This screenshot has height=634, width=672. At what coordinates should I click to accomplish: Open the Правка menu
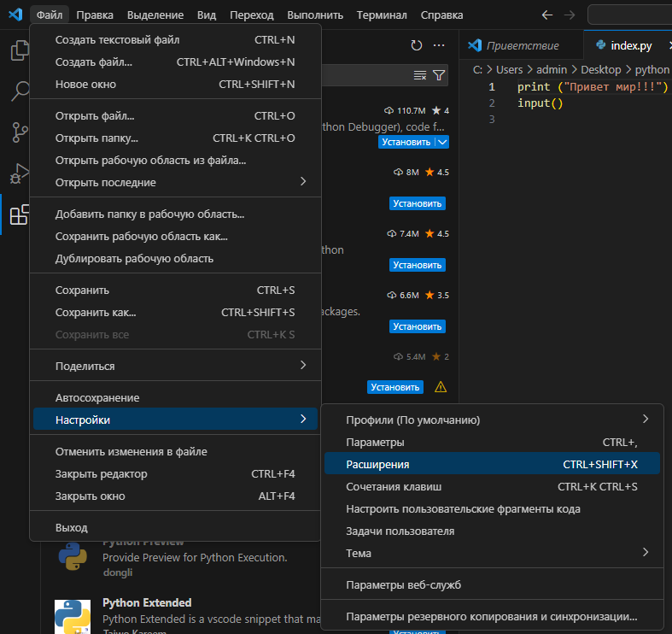pyautogui.click(x=95, y=15)
